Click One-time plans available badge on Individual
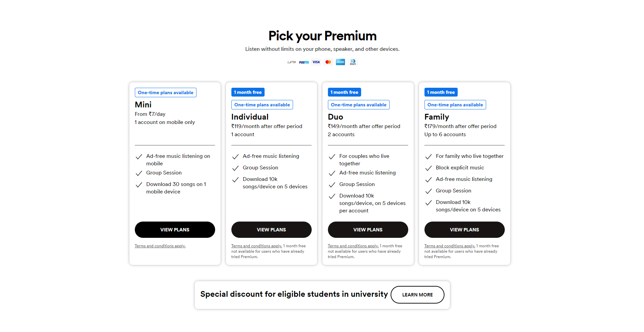 [262, 104]
